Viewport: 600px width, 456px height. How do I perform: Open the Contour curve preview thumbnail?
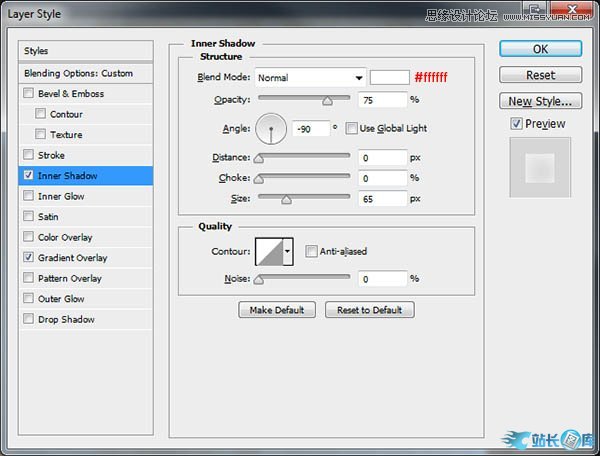click(x=269, y=252)
